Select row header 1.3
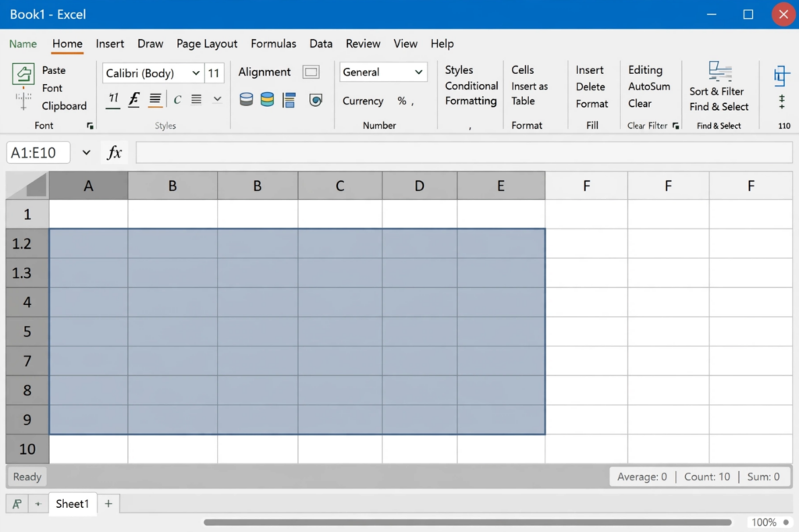The width and height of the screenshot is (799, 532). click(27, 273)
